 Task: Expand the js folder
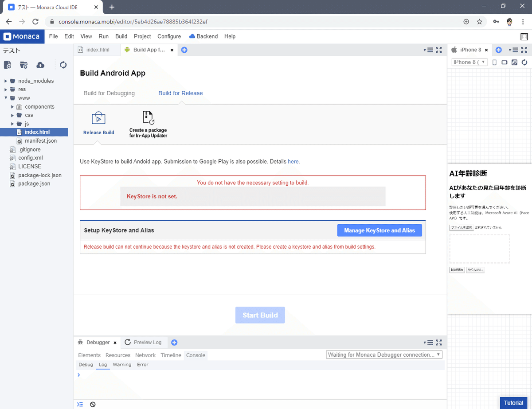pyautogui.click(x=12, y=124)
